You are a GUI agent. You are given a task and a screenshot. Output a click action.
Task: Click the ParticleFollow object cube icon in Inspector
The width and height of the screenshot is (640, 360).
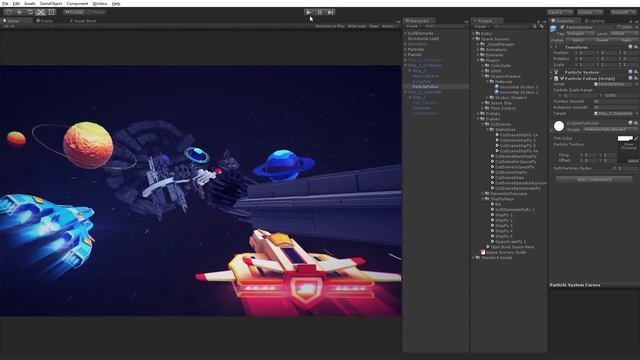(x=553, y=28)
